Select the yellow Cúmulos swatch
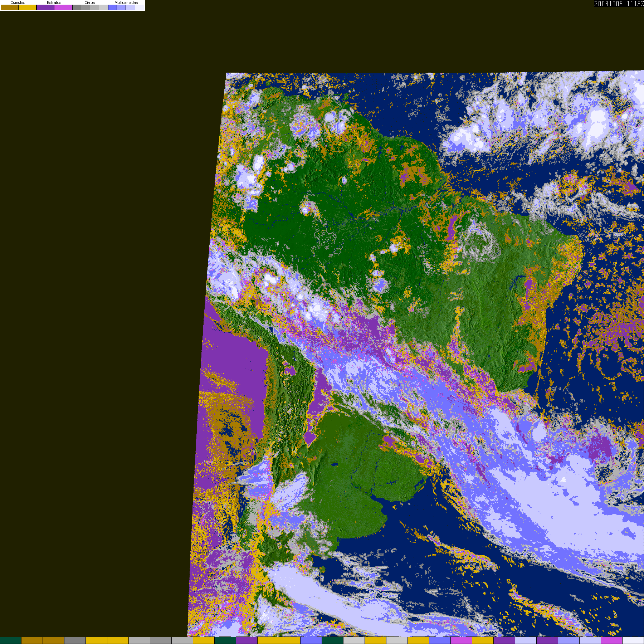Image resolution: width=644 pixels, height=644 pixels. 28,8
